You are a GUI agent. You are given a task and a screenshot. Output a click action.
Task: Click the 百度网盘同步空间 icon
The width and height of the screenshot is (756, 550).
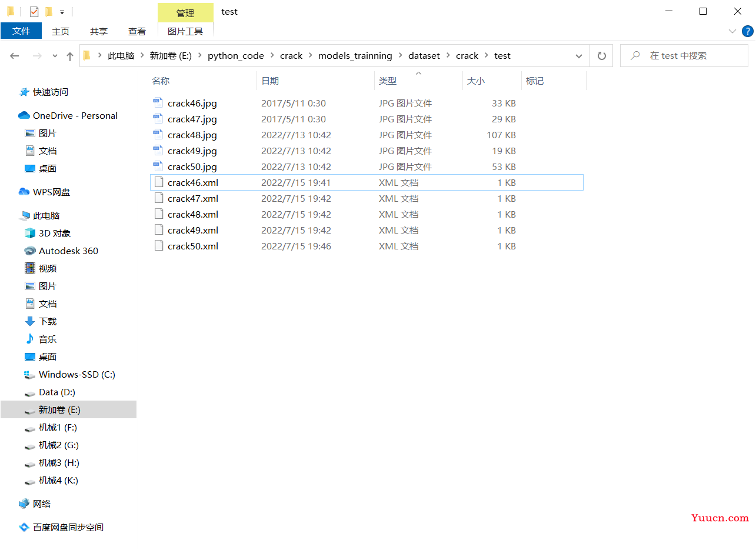pos(24,527)
